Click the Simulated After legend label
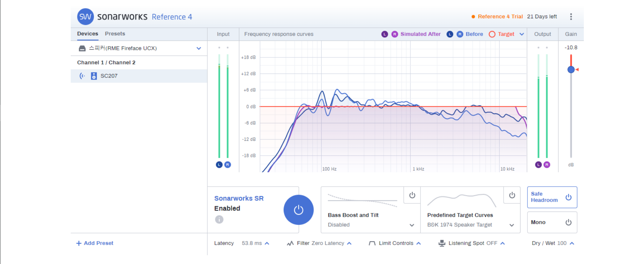 tap(421, 34)
